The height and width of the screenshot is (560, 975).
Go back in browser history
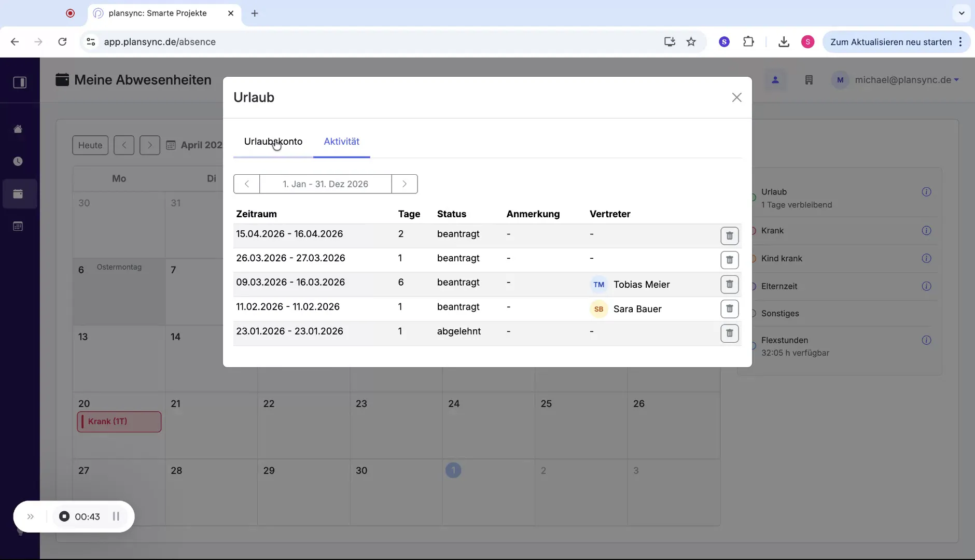[15, 42]
